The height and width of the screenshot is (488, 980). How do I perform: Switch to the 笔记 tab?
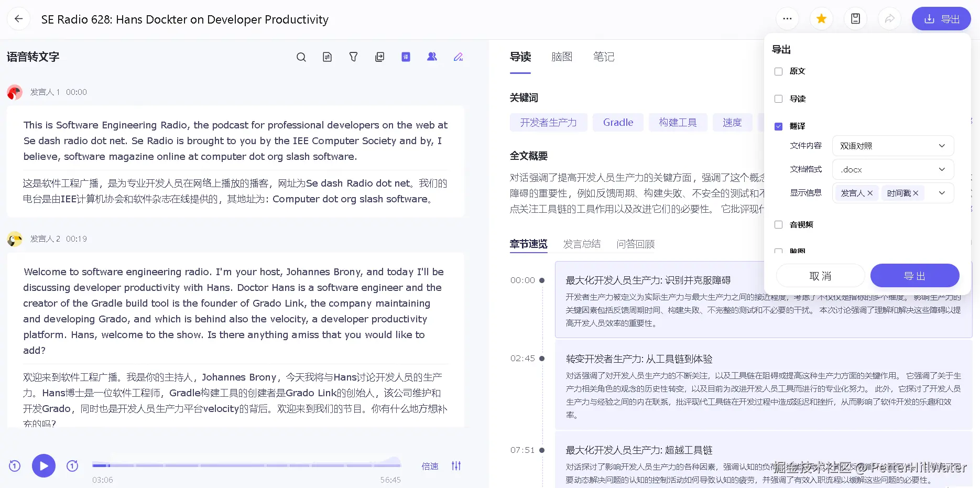point(604,57)
